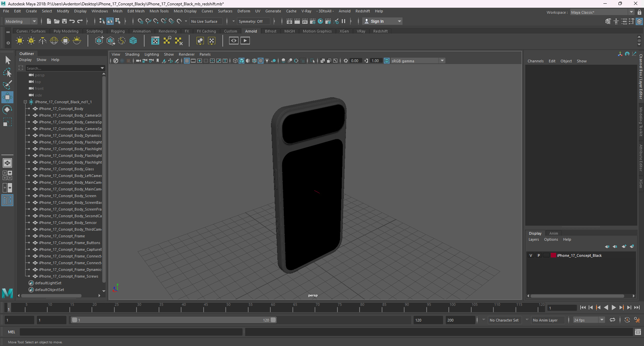This screenshot has width=644, height=346.
Task: Select iPhone_17_Concept_Body_Glass in Outliner
Action: click(66, 169)
